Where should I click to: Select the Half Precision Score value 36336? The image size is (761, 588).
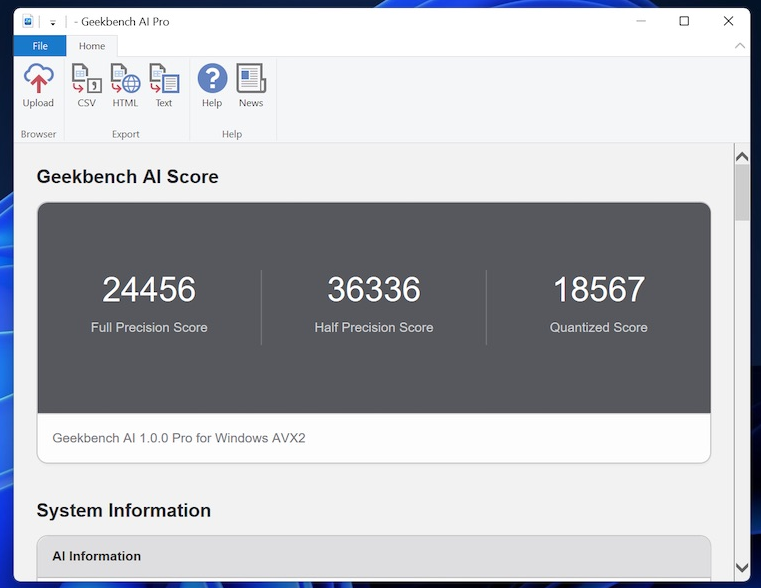point(374,289)
